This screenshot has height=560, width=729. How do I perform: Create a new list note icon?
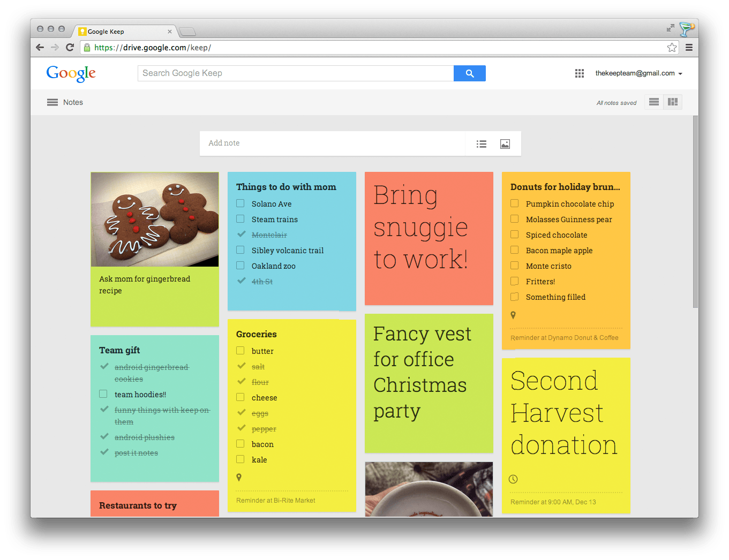click(482, 144)
